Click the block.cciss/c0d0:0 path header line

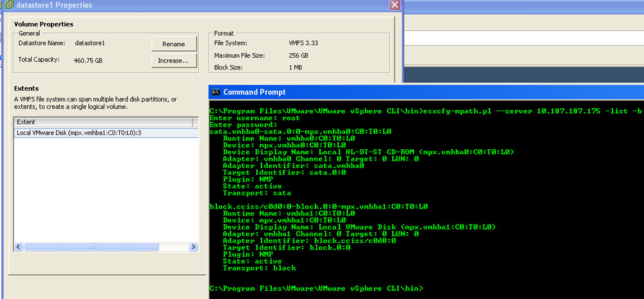(318, 206)
